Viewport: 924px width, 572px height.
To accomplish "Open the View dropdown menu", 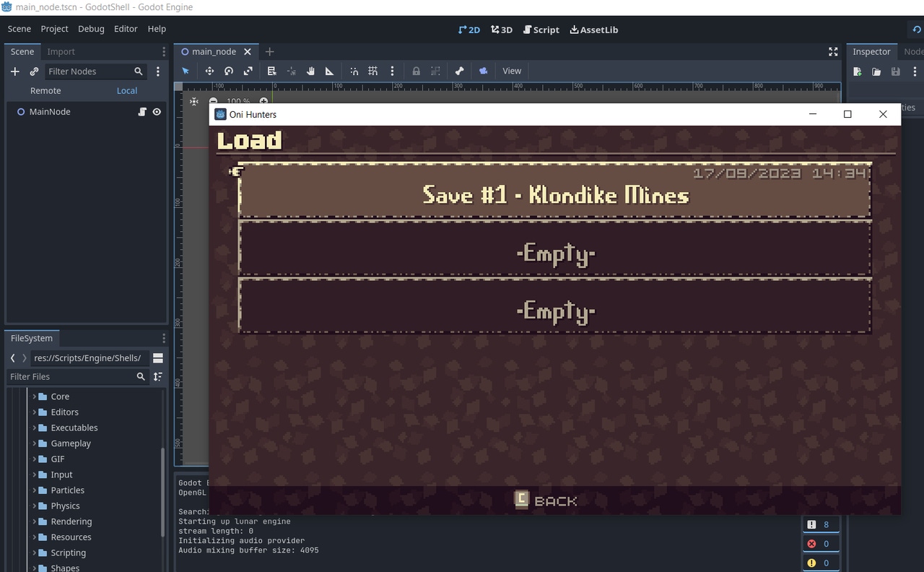I will tap(512, 71).
